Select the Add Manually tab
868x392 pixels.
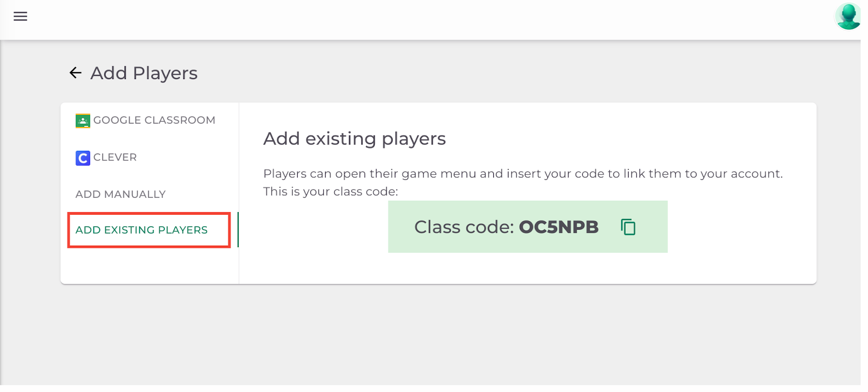(x=120, y=194)
